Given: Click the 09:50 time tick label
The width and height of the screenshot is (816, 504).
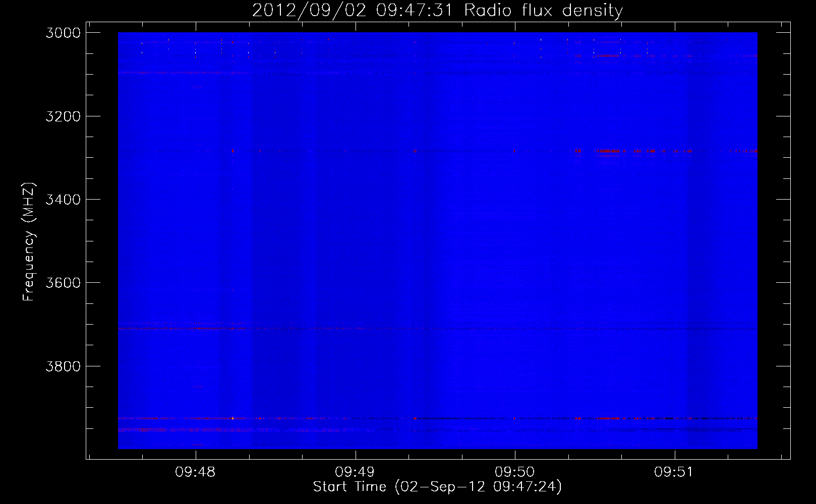Looking at the screenshot, I should (x=514, y=472).
